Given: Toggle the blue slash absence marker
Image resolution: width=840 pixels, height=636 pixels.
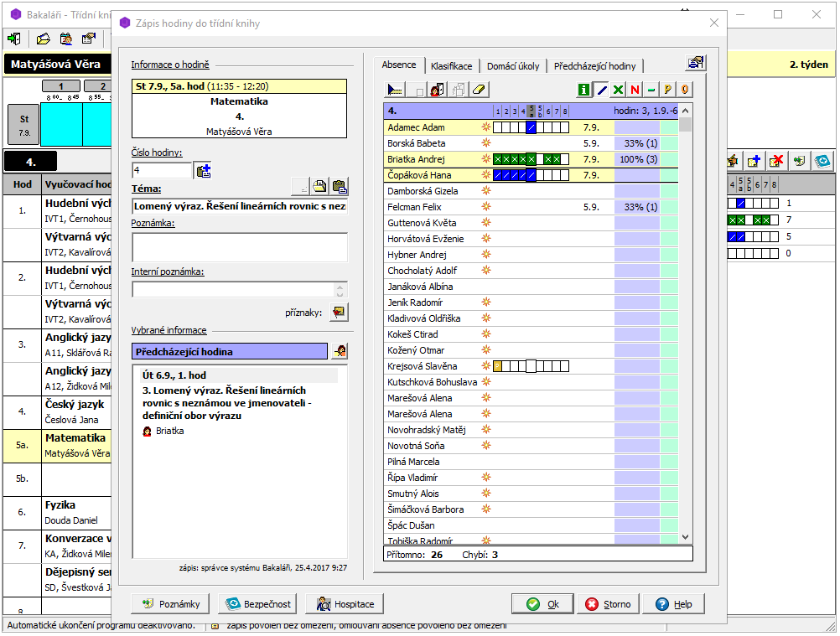Looking at the screenshot, I should (x=601, y=90).
